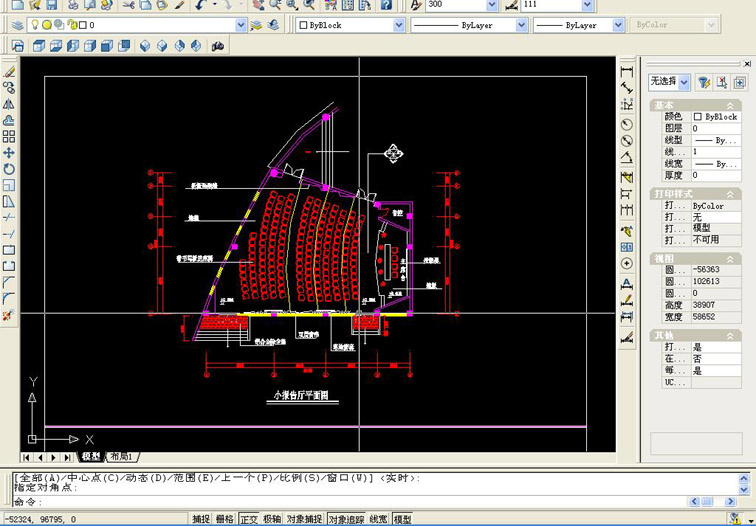Toggle 模型 model space button in status bar
Viewport: 756px width, 526px height.
[403, 519]
